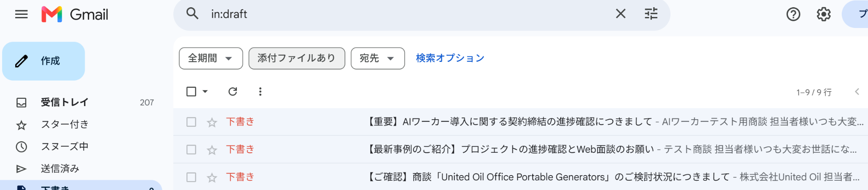The width and height of the screenshot is (868, 190).
Task: Open the main menu hamburger icon
Action: coord(21,14)
